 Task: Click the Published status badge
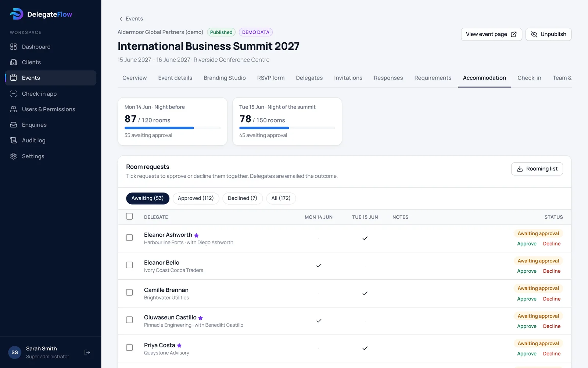221,32
